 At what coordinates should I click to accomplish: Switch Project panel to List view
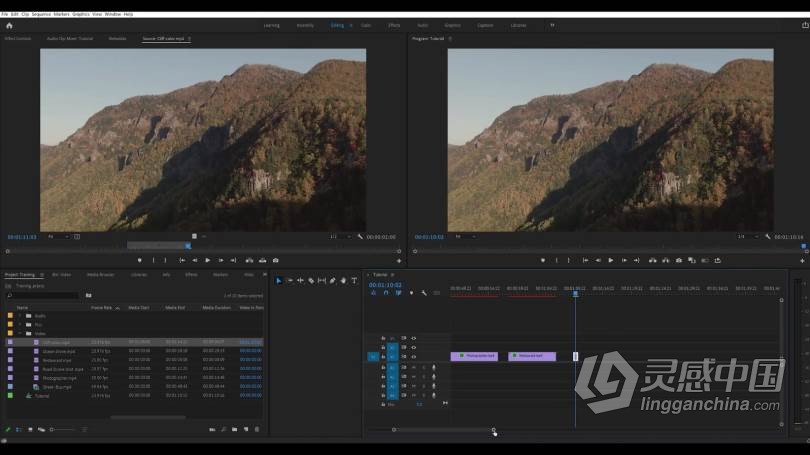(x=19, y=429)
